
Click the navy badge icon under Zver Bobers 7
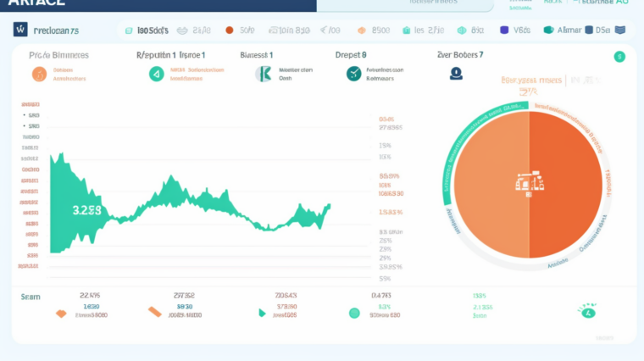(456, 74)
